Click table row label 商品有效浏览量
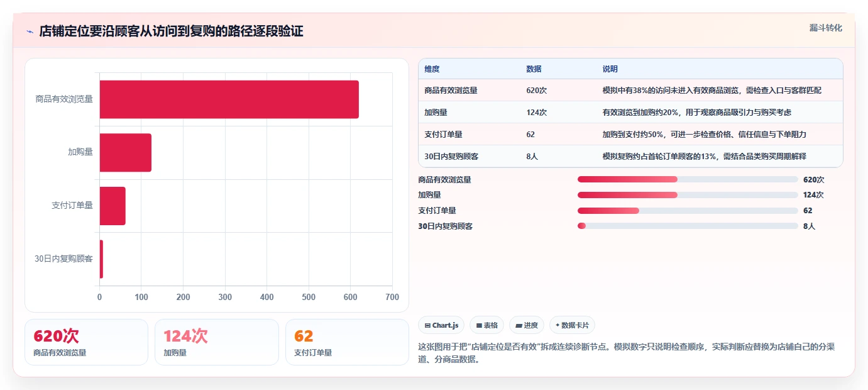This screenshot has width=868, height=390. 451,91
